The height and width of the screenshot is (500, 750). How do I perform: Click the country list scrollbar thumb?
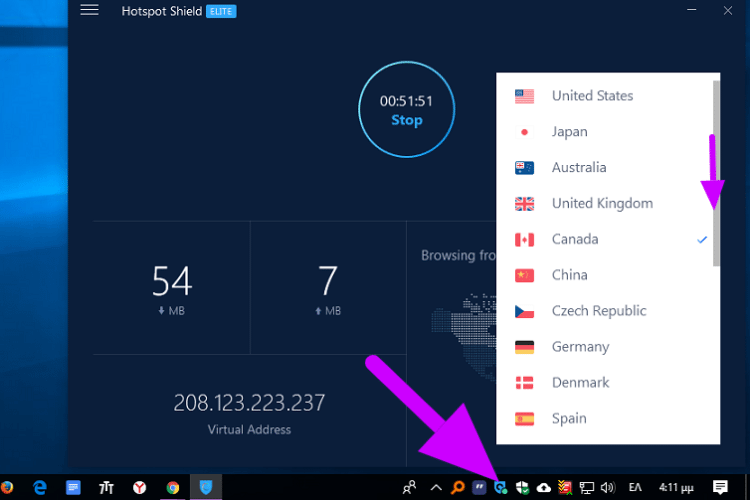[716, 173]
